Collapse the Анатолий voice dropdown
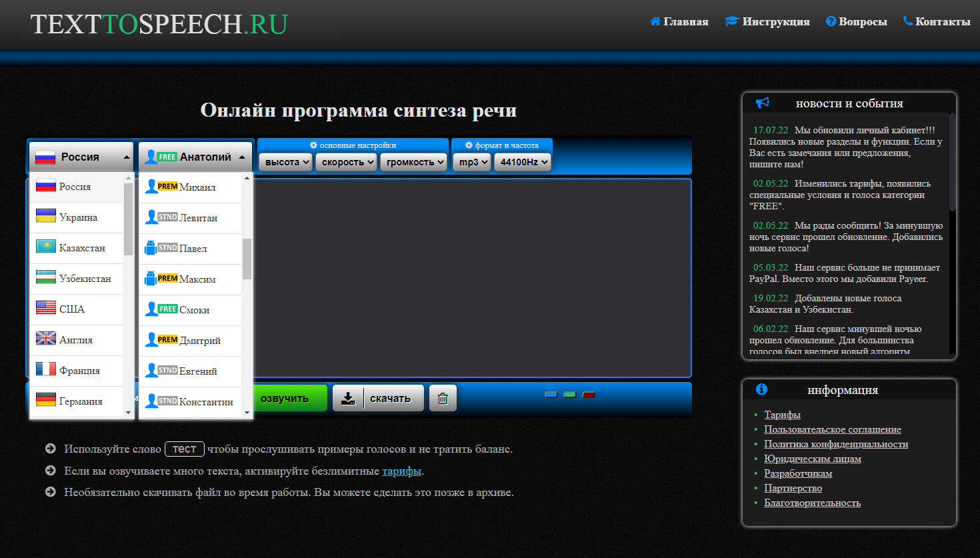 pos(195,157)
